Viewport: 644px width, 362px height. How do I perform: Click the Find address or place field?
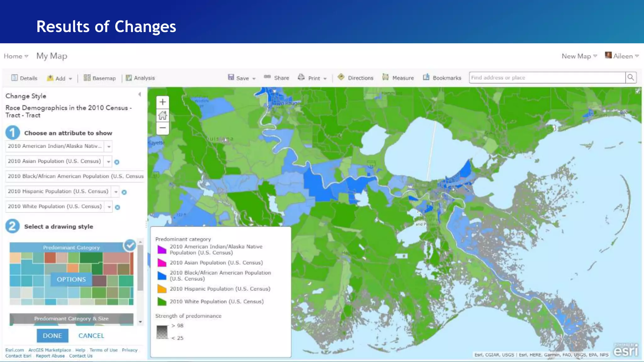pos(547,78)
